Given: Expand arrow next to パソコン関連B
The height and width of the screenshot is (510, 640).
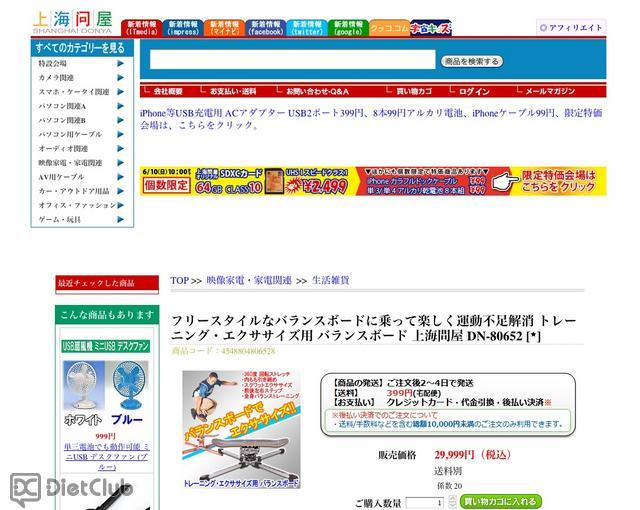Looking at the screenshot, I should (x=120, y=120).
